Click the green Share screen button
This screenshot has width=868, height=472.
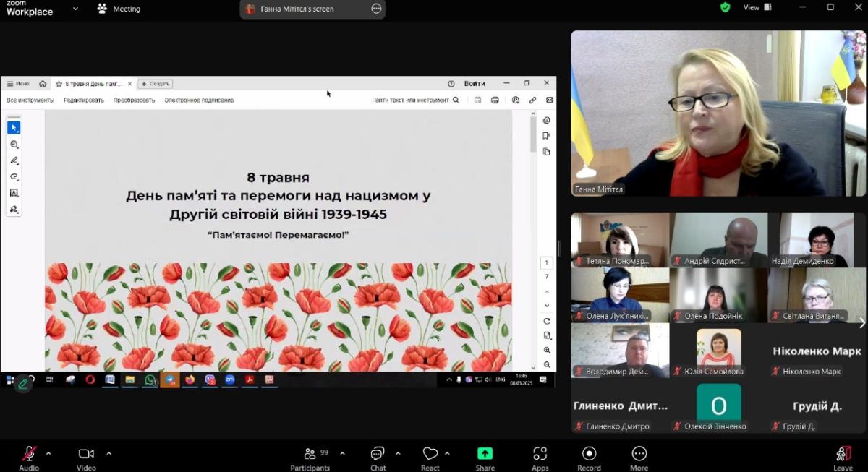point(485,458)
